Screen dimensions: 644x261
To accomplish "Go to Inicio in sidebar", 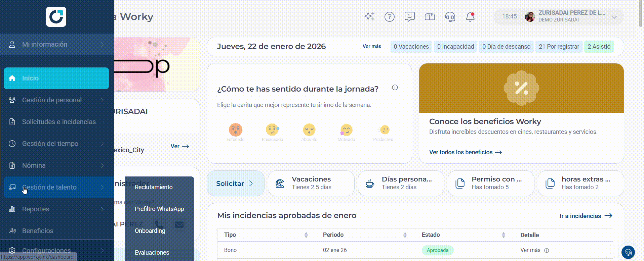I will click(x=56, y=78).
